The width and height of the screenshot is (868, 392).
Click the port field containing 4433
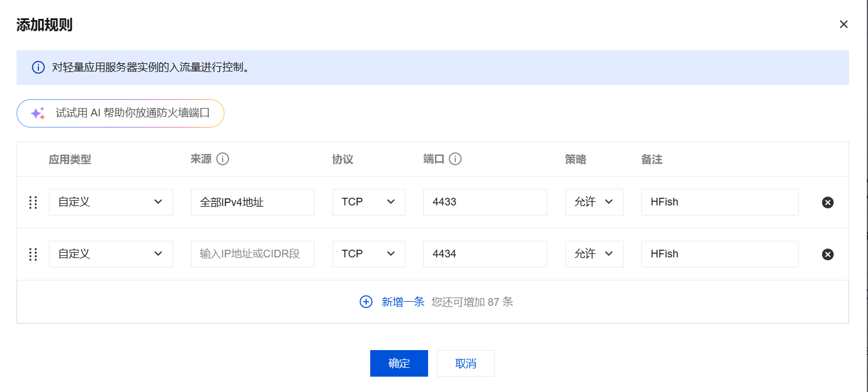[x=485, y=202]
